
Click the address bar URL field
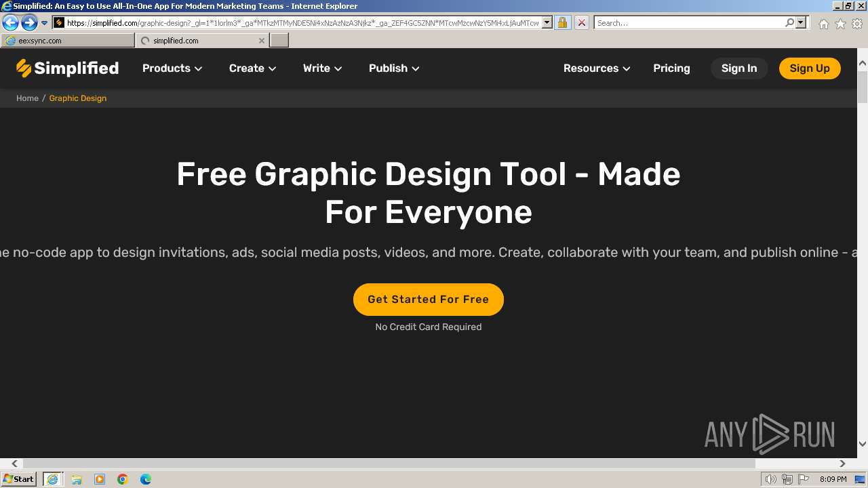(302, 22)
